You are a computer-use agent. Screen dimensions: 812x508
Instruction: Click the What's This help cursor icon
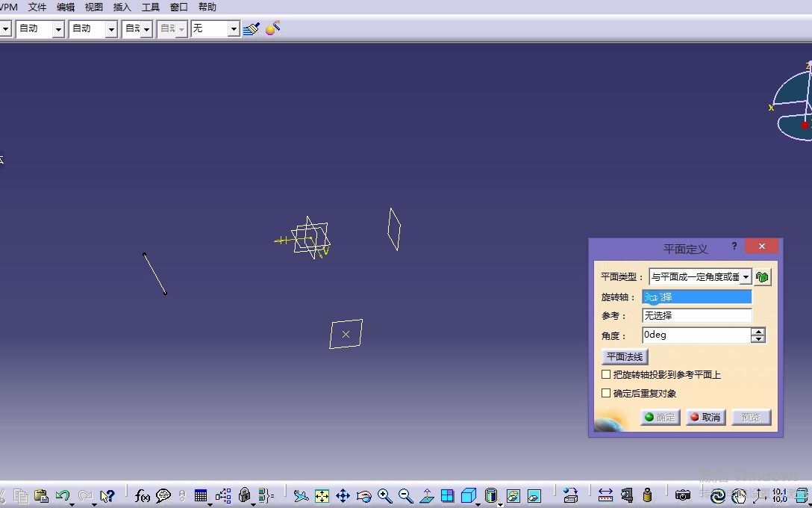(x=107, y=496)
